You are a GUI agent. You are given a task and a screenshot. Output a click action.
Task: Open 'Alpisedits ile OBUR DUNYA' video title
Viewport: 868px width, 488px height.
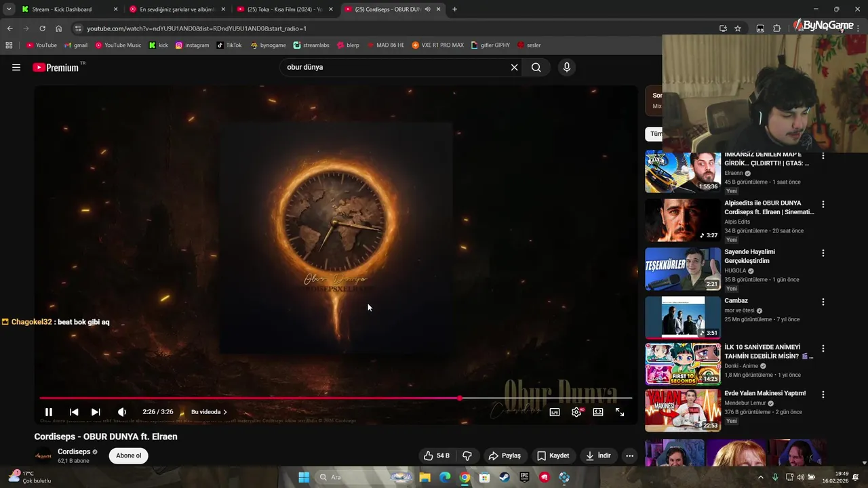coord(769,207)
